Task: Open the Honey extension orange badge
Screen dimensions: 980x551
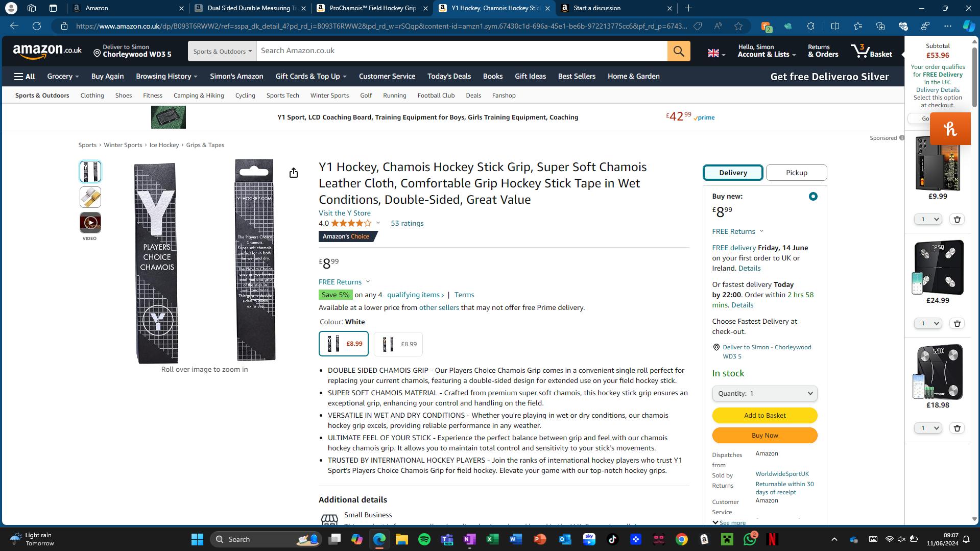Action: (x=950, y=129)
